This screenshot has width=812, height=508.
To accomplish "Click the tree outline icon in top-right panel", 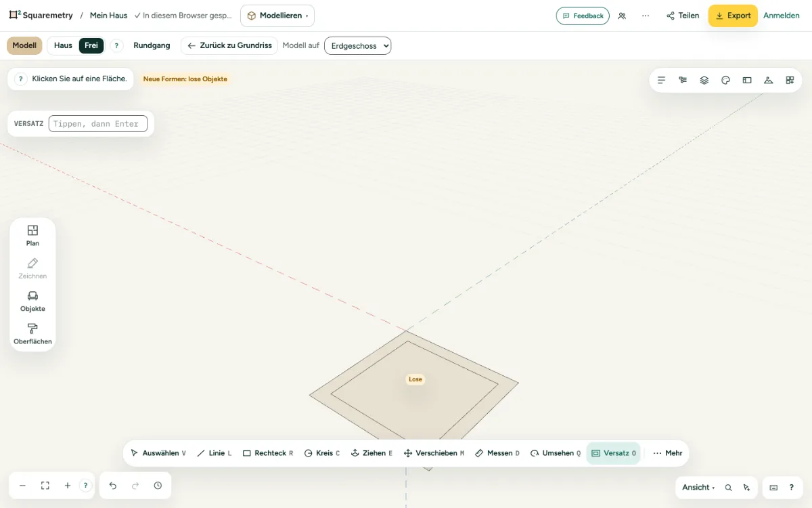I will 683,80.
